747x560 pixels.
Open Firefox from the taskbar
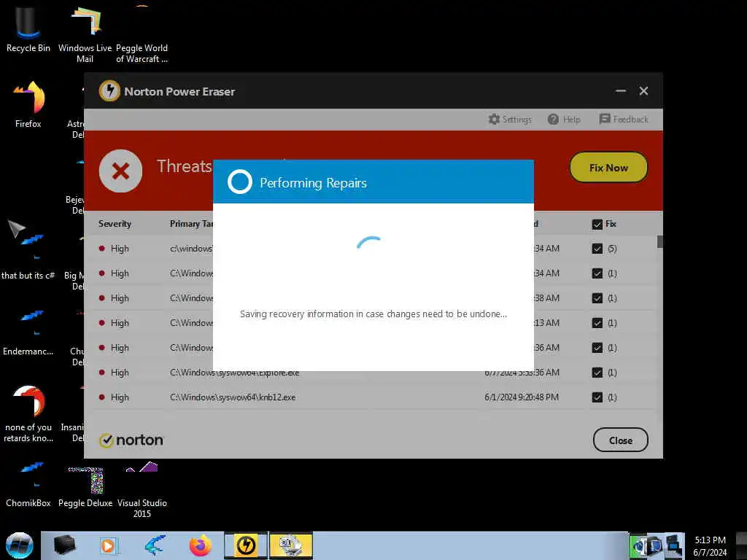tap(201, 545)
